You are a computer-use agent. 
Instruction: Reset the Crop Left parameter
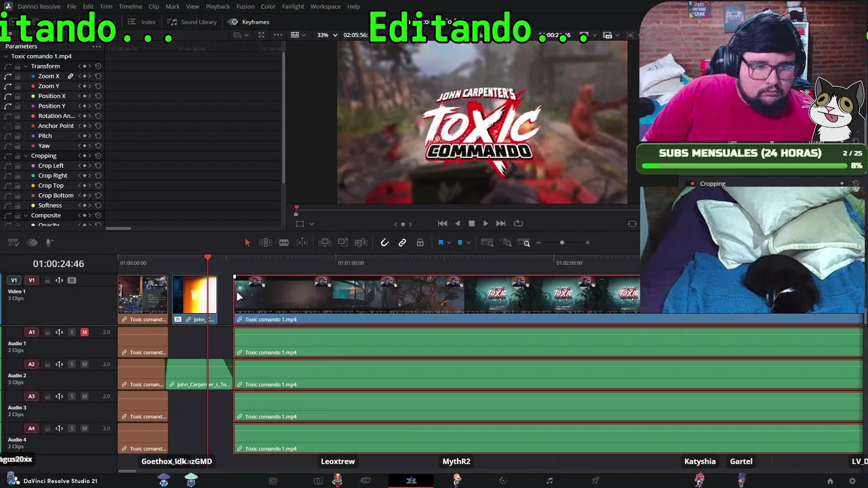click(98, 165)
